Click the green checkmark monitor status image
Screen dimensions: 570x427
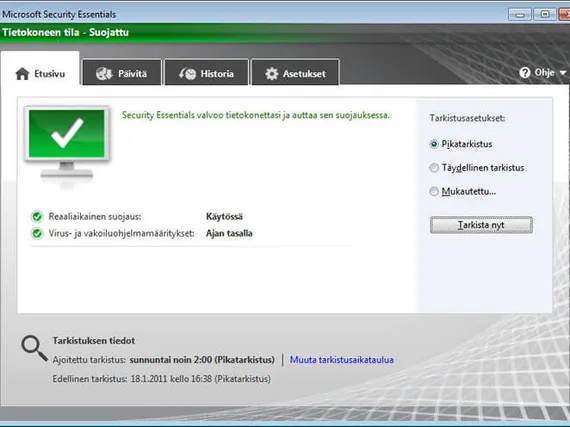[67, 147]
